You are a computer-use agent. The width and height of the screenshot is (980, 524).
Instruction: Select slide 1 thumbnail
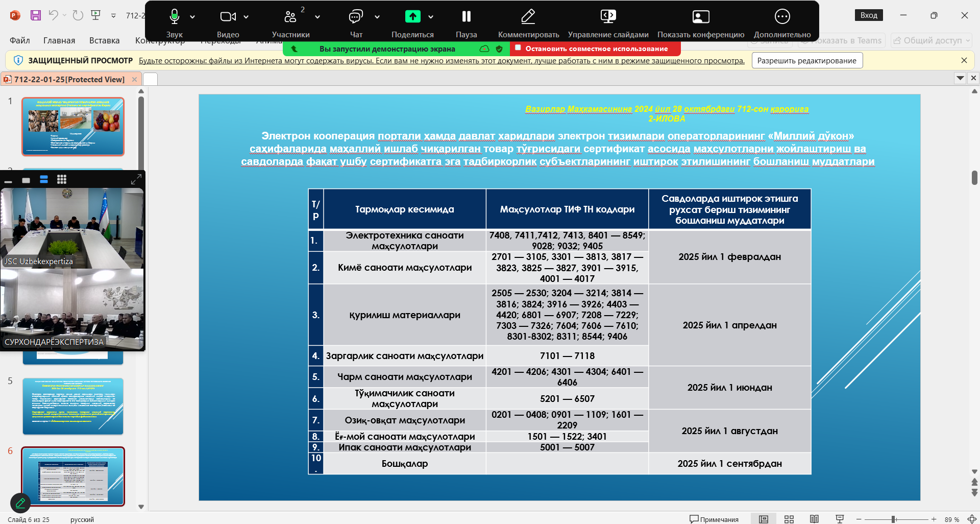[x=73, y=127]
